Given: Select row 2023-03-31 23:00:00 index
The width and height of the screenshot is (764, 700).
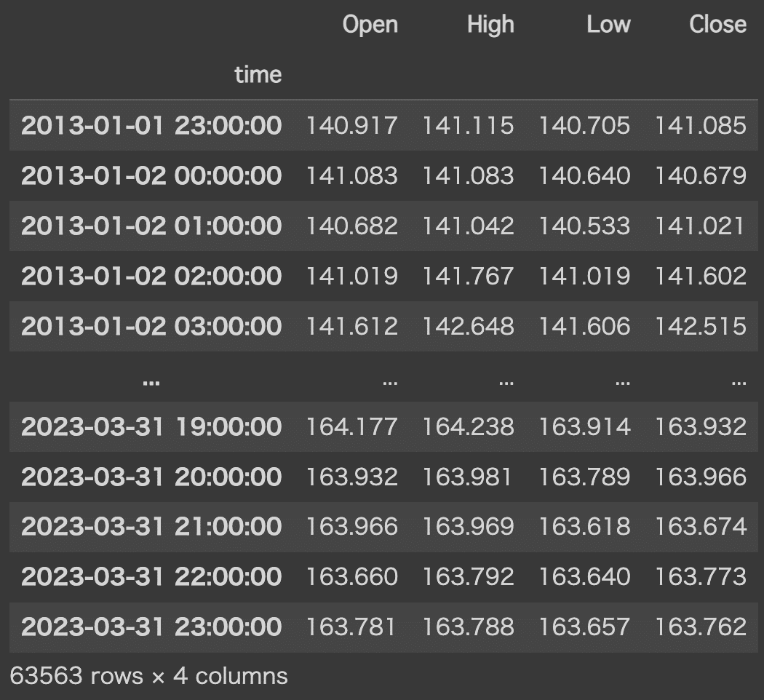Looking at the screenshot, I should click(x=151, y=627).
